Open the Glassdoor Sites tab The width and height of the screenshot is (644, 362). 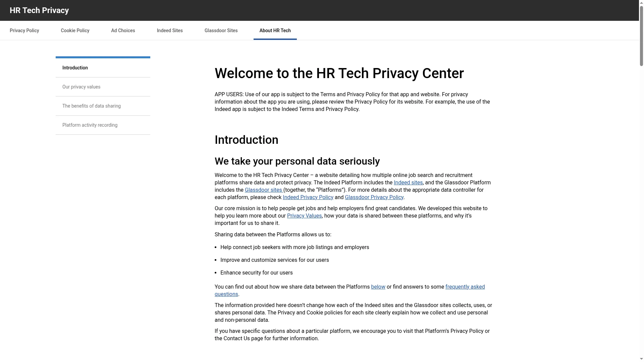pos(221,31)
